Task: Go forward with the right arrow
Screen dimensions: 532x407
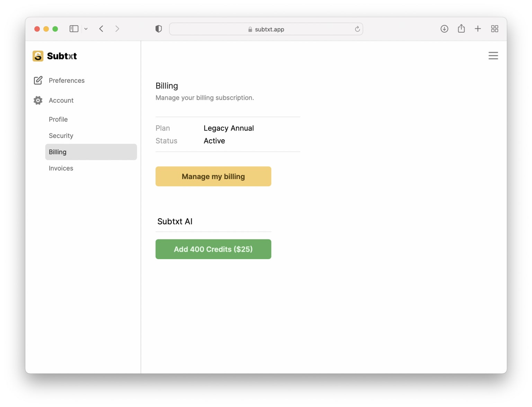Action: (x=117, y=29)
